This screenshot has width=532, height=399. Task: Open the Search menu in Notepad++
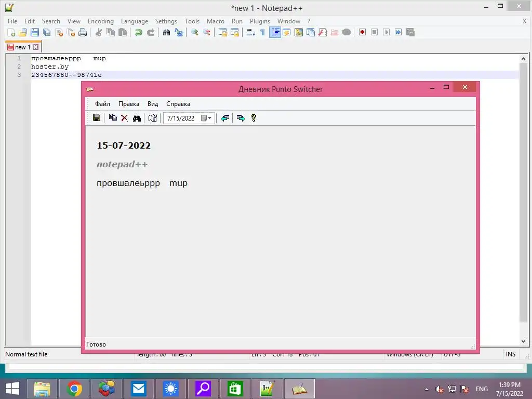click(51, 21)
